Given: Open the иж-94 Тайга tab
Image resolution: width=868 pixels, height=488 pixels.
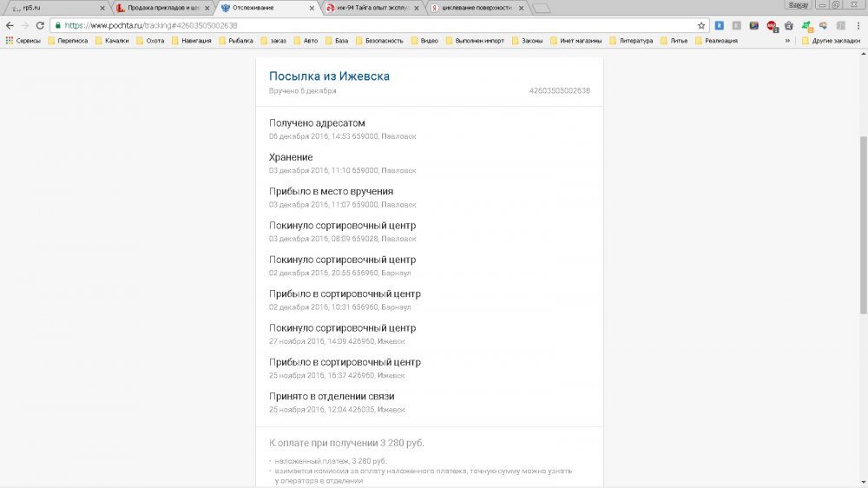Looking at the screenshot, I should [373, 8].
